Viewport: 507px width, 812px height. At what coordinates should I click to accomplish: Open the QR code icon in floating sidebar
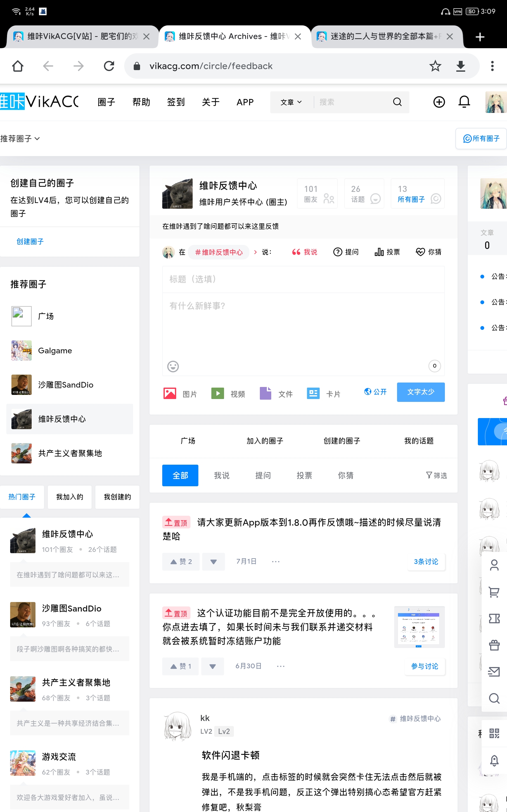[x=494, y=733]
